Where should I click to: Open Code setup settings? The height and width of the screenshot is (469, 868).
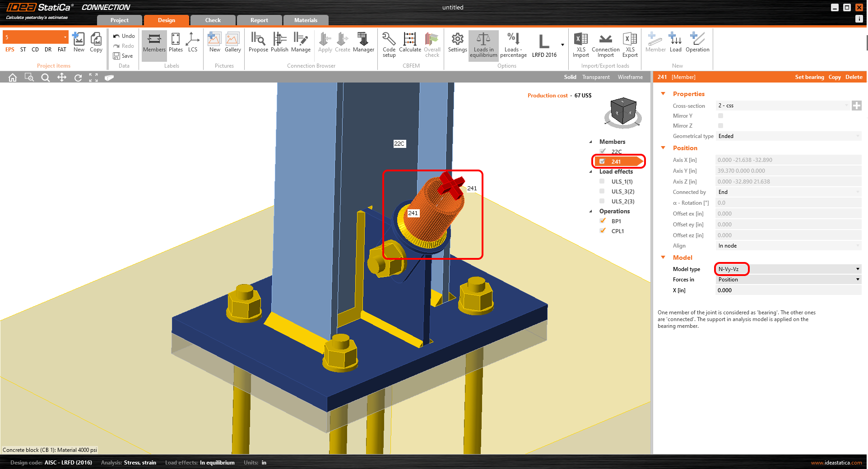(389, 44)
